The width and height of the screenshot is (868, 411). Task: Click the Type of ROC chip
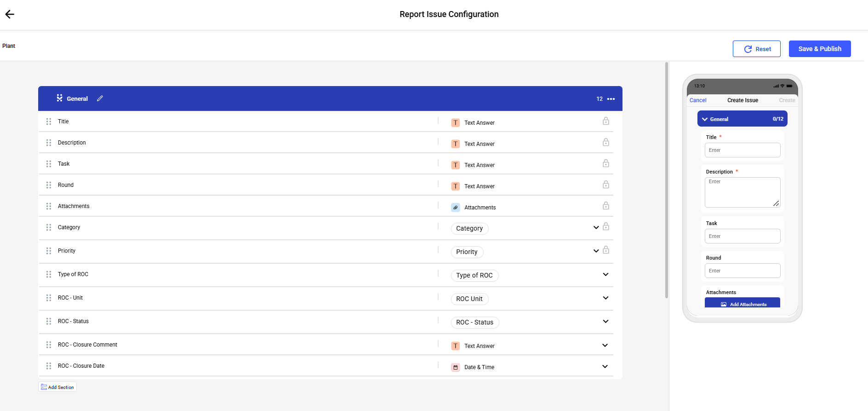click(x=474, y=275)
